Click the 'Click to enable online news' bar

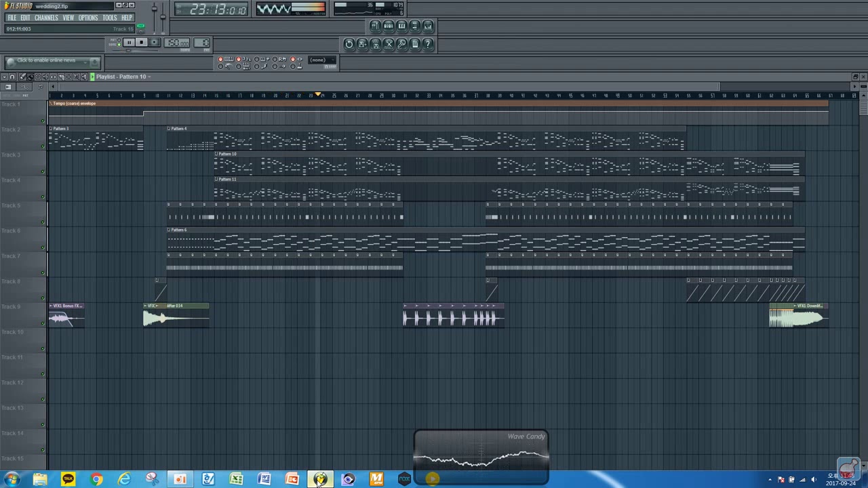(x=52, y=62)
